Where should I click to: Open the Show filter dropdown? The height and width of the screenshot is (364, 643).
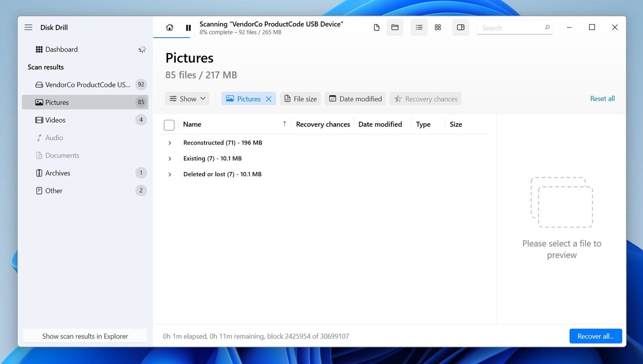[187, 99]
